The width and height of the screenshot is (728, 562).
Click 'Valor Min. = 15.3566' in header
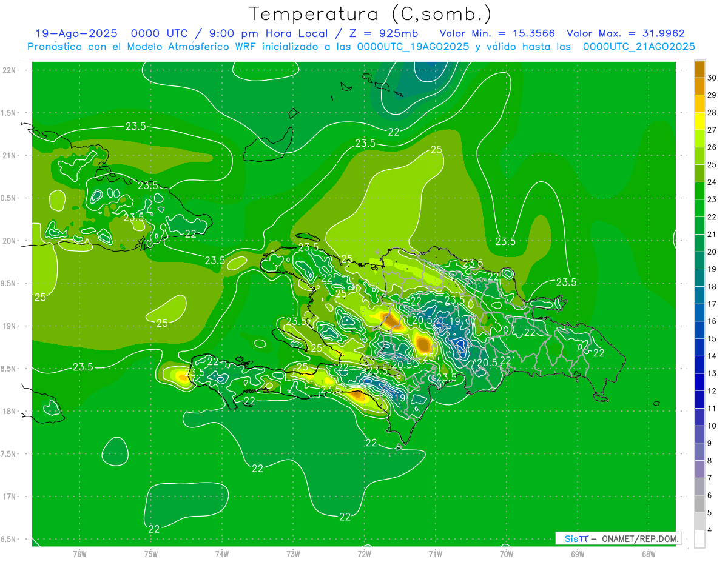point(497,33)
